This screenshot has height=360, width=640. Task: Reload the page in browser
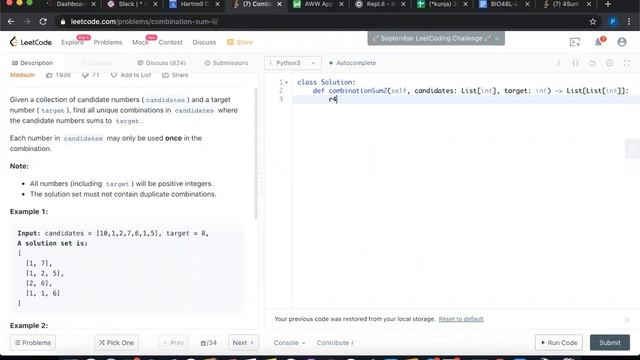coord(43,21)
